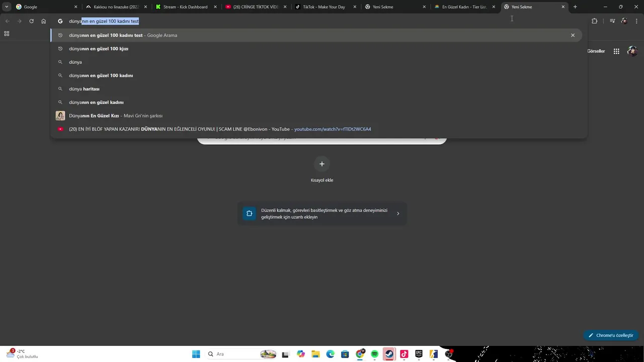
Task: Go forward to next page
Action: [x=19, y=21]
